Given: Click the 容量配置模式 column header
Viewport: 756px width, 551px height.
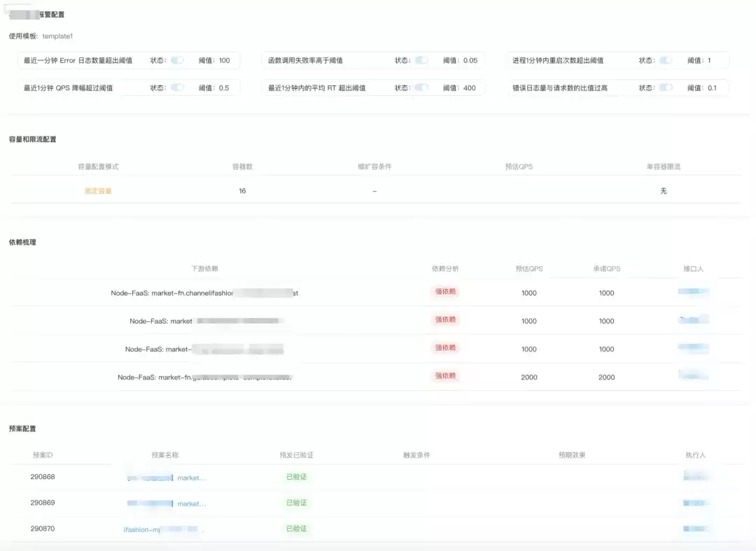Looking at the screenshot, I should [x=99, y=167].
